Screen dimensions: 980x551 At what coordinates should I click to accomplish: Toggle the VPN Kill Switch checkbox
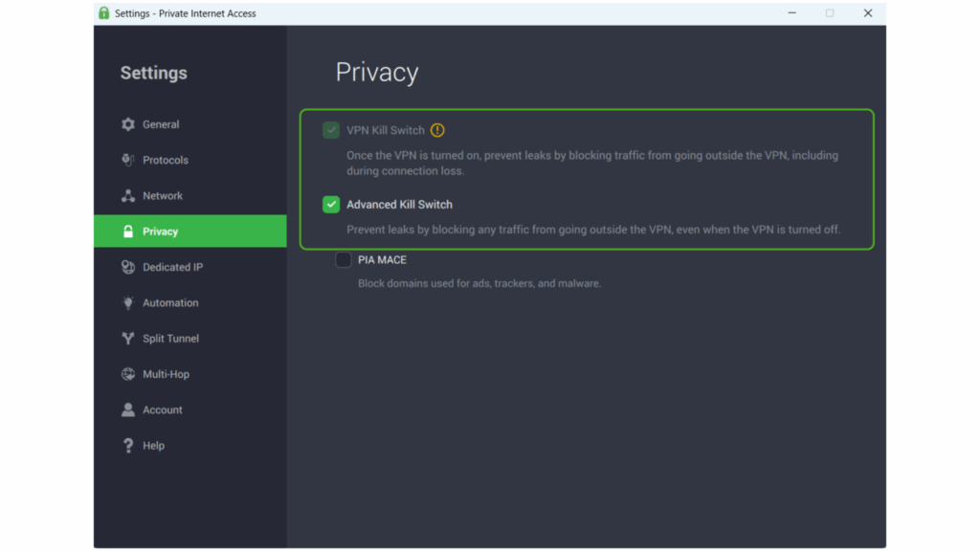coord(331,128)
